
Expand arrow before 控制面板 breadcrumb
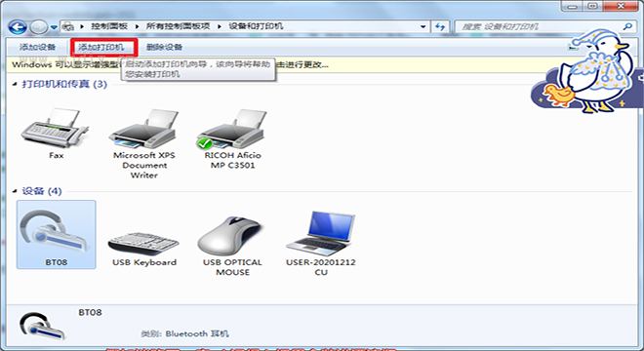coord(82,26)
